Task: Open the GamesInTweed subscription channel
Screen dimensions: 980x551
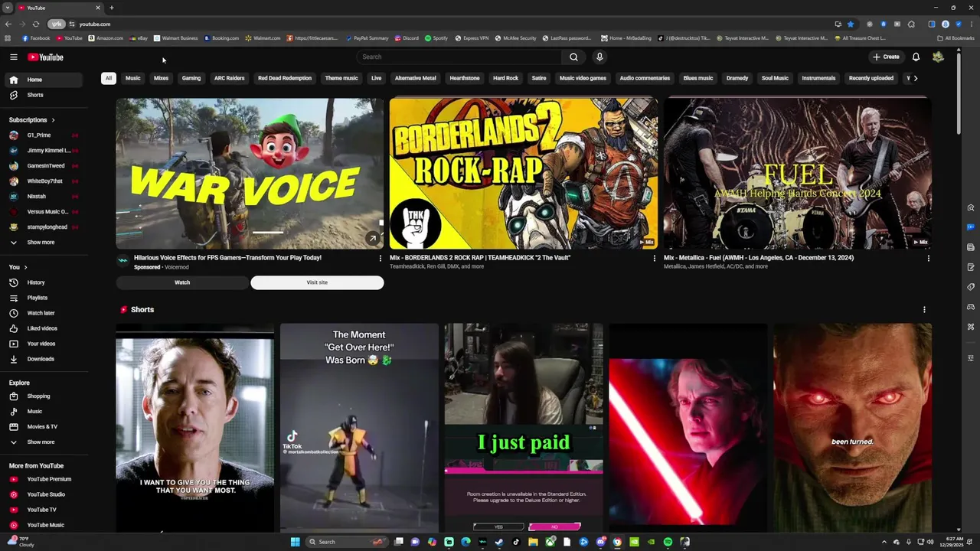Action: pos(44,166)
